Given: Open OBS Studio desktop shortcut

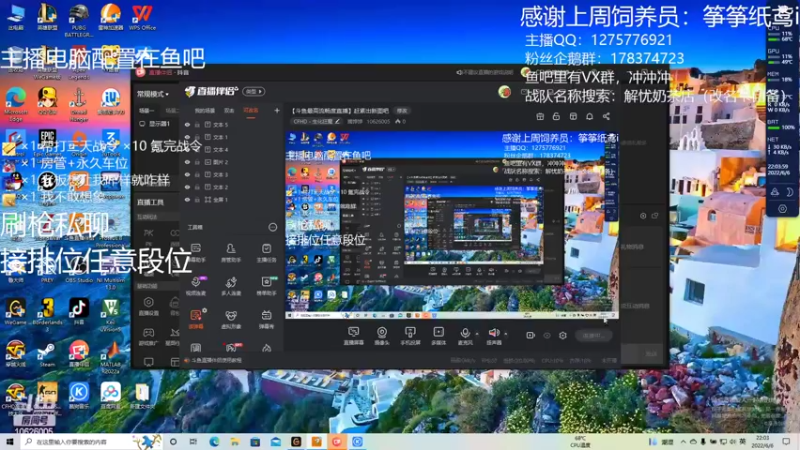Looking at the screenshot, I should tap(79, 270).
